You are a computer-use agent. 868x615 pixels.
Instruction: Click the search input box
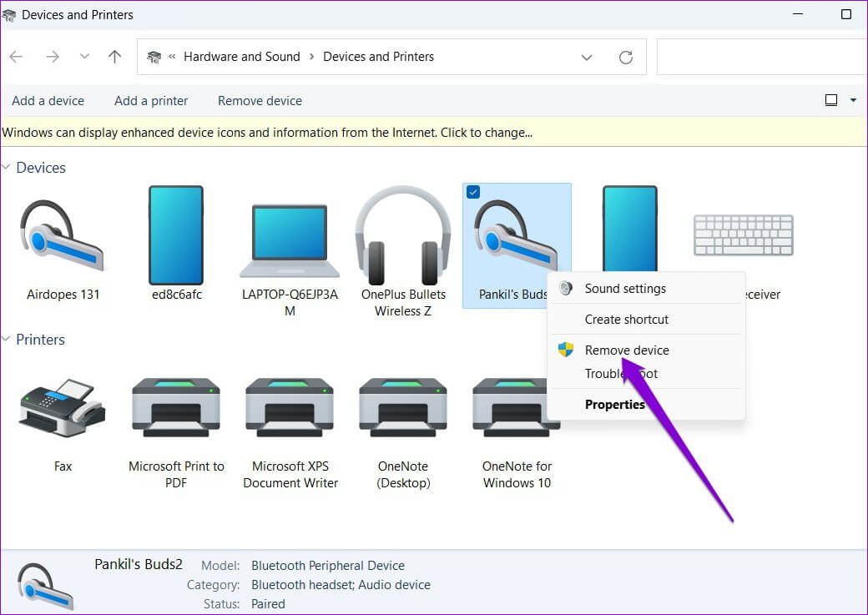point(762,57)
